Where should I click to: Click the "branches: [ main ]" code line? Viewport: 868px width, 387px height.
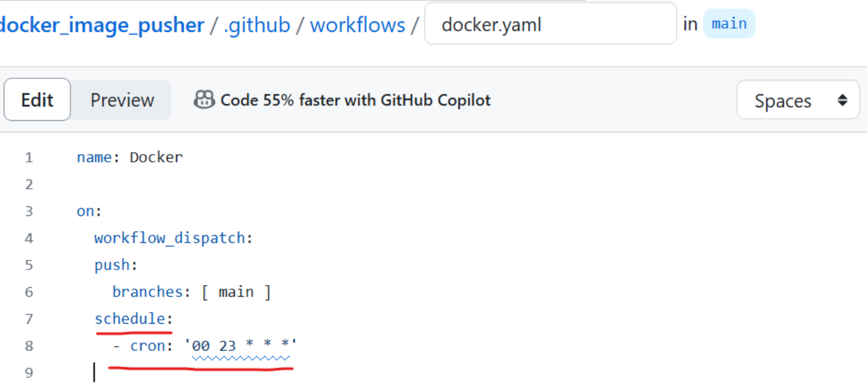tap(191, 292)
